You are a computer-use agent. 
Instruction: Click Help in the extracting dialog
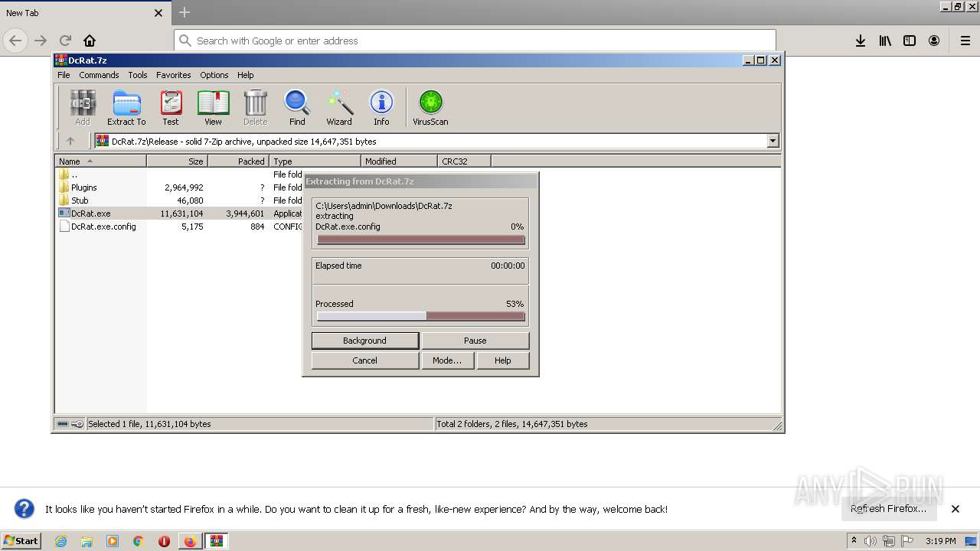(x=502, y=360)
